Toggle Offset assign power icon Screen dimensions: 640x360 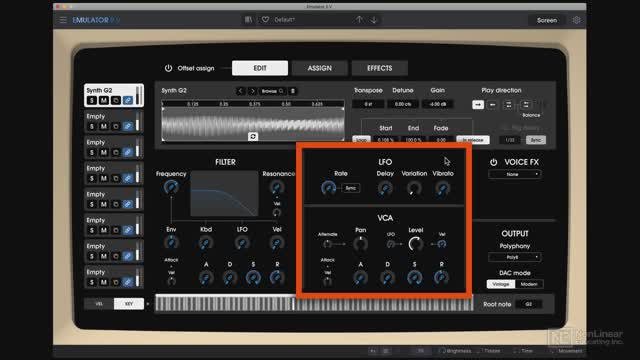pyautogui.click(x=168, y=68)
